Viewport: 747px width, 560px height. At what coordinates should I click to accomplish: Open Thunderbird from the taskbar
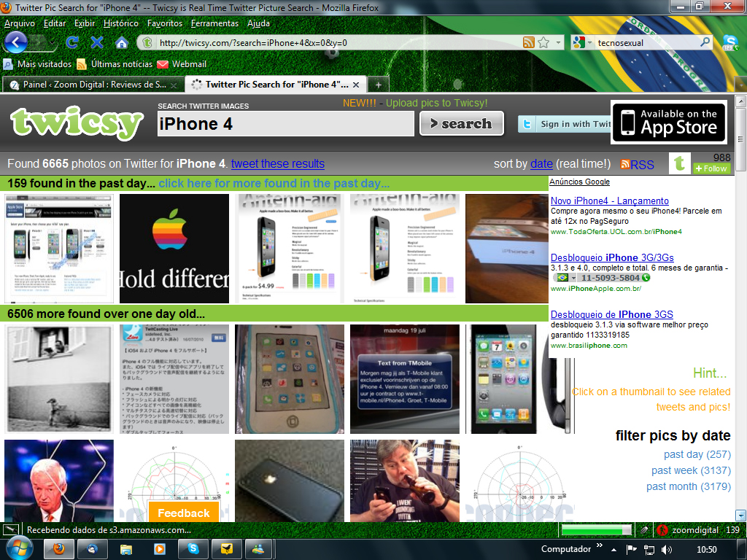pyautogui.click(x=92, y=549)
